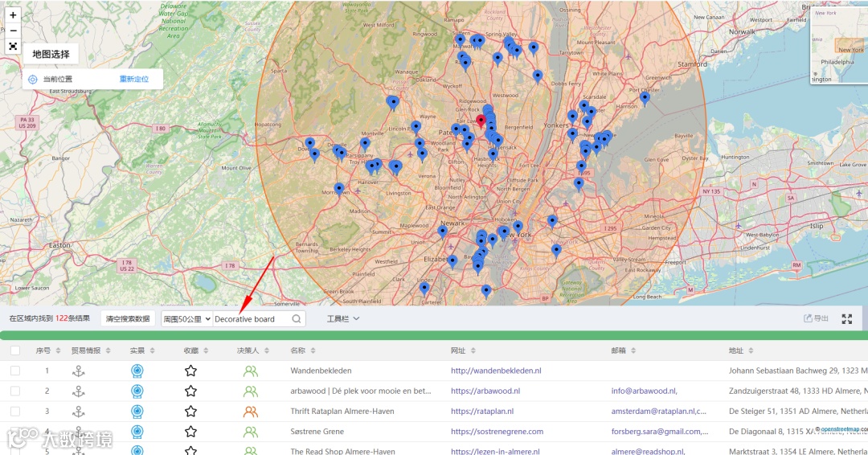Zoom in on the map
The image size is (868, 455).
13,14
